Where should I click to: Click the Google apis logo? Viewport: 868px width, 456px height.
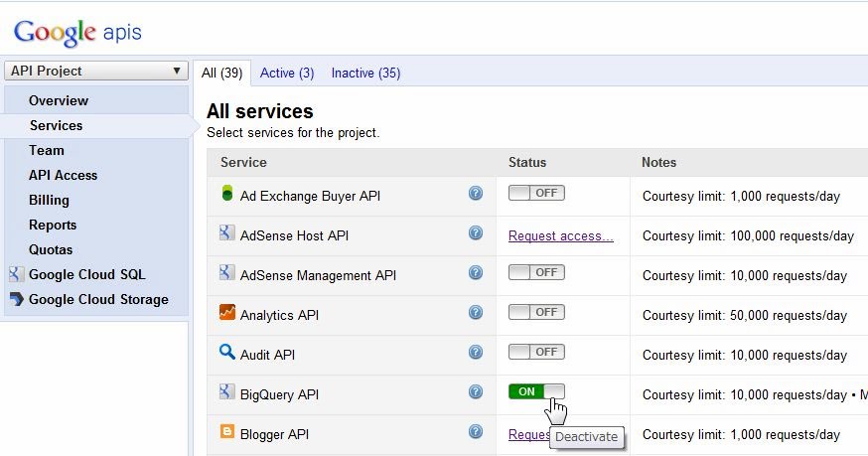pos(77,32)
